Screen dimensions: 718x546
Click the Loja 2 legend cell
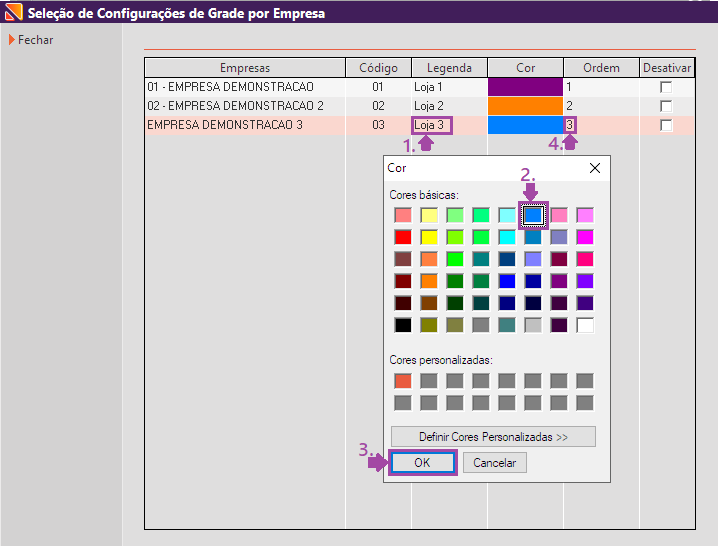449,106
